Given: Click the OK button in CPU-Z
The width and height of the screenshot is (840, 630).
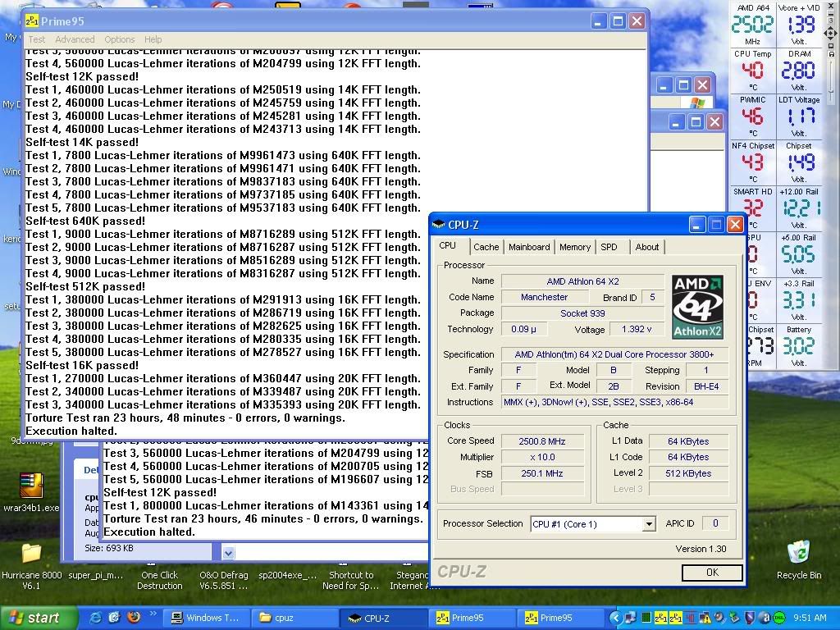Looking at the screenshot, I should [x=712, y=573].
